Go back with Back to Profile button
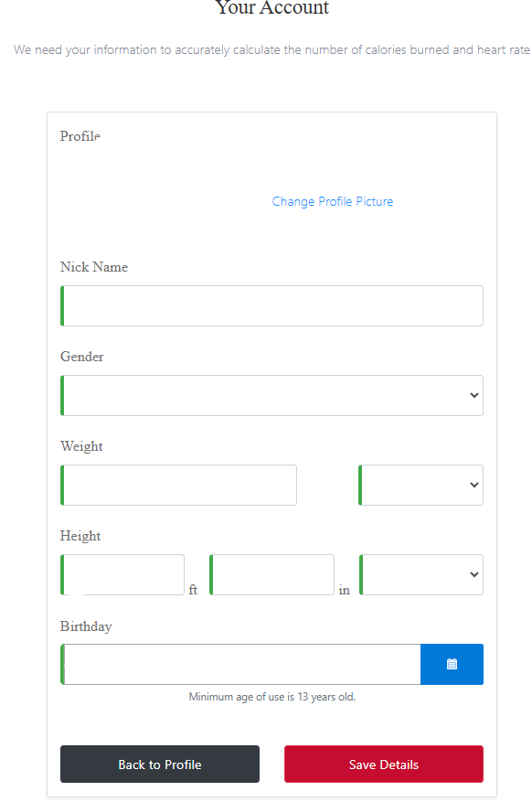The image size is (532, 802). coord(160,765)
